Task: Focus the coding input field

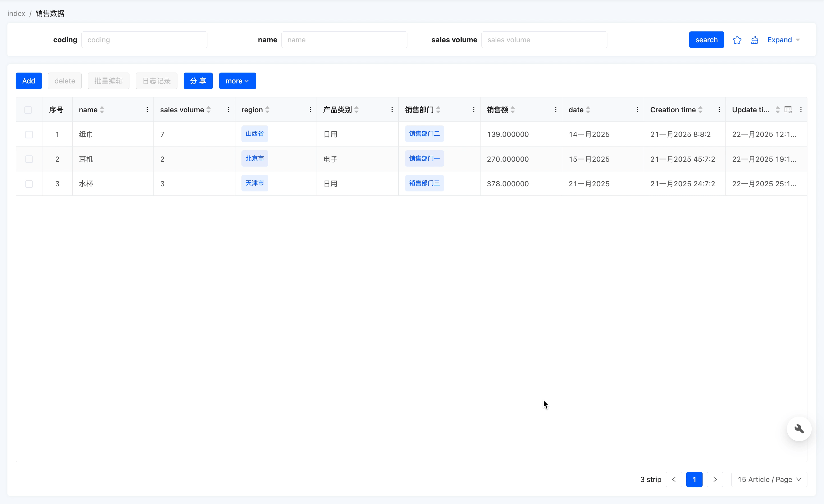Action: (x=144, y=40)
